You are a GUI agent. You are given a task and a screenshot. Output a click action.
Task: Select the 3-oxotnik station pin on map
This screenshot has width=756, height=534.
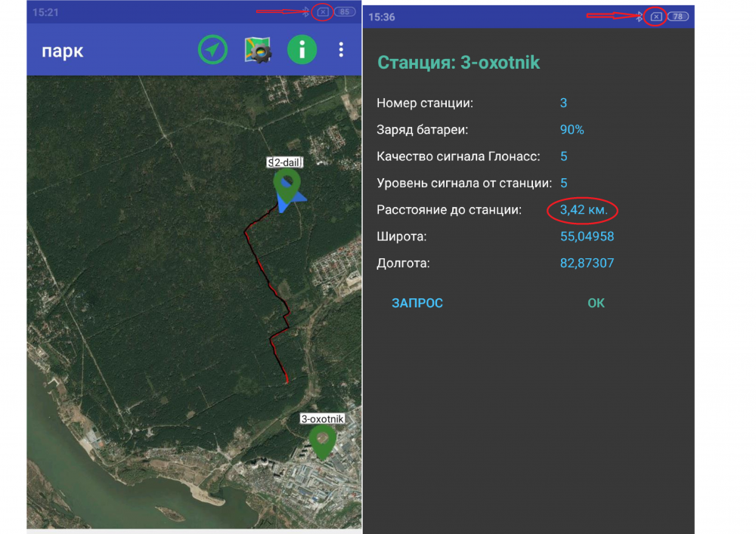tap(322, 440)
